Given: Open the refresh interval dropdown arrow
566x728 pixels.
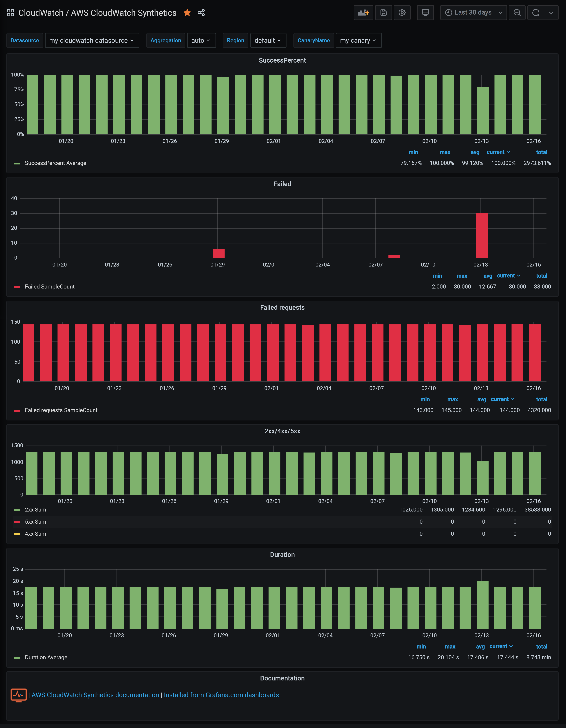Looking at the screenshot, I should click(x=551, y=13).
